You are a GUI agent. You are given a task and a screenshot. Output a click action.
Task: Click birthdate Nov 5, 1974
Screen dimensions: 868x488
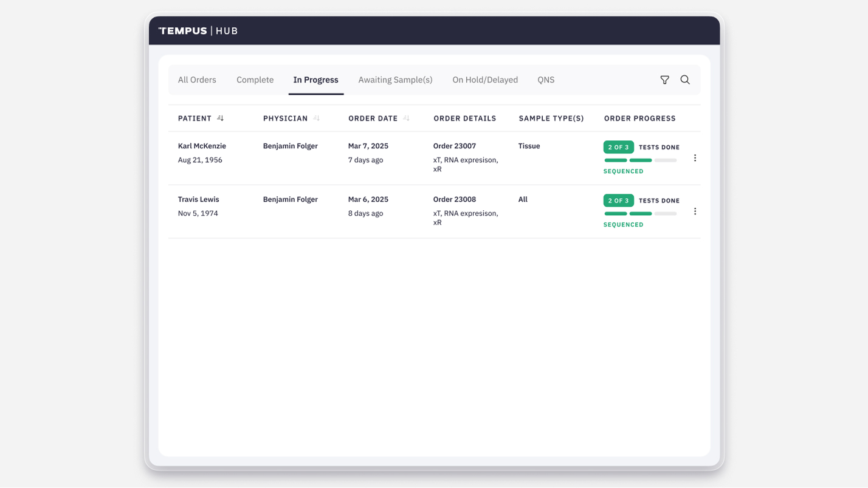pyautogui.click(x=198, y=214)
